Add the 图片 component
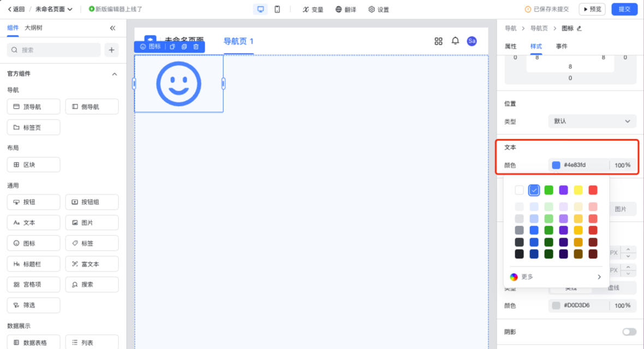The height and width of the screenshot is (349, 644). click(92, 222)
